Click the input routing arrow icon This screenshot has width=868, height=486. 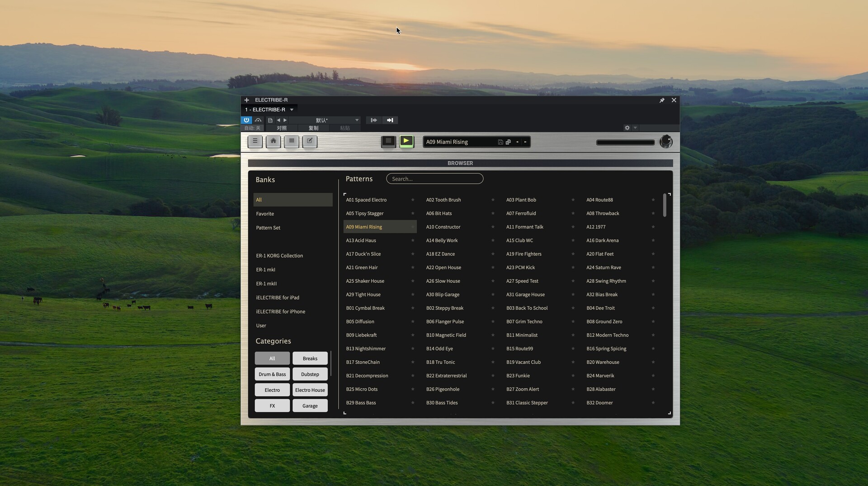[x=390, y=120]
